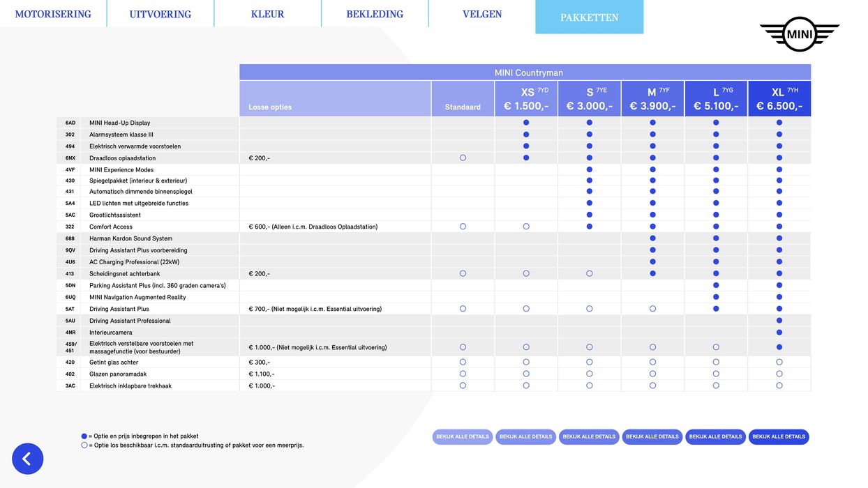Viewport: 868px width, 488px height.
Task: Select Comfort Access option for XS package
Action: pyautogui.click(x=526, y=227)
